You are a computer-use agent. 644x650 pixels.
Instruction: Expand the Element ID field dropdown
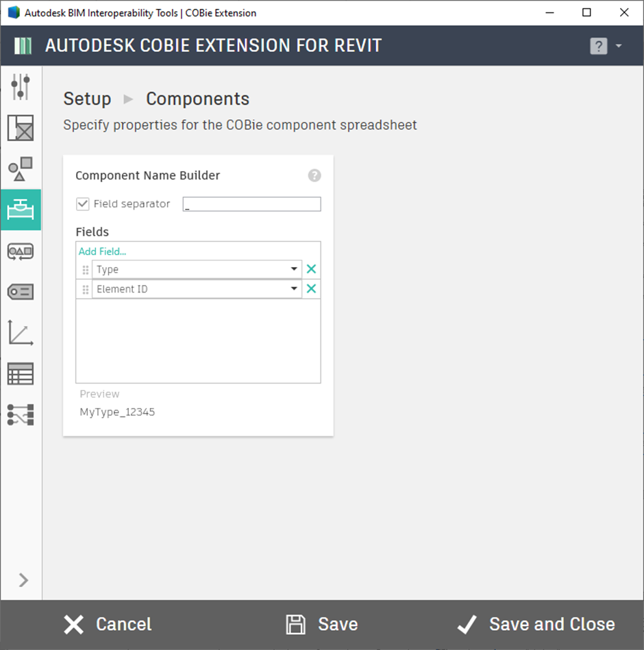(x=294, y=288)
